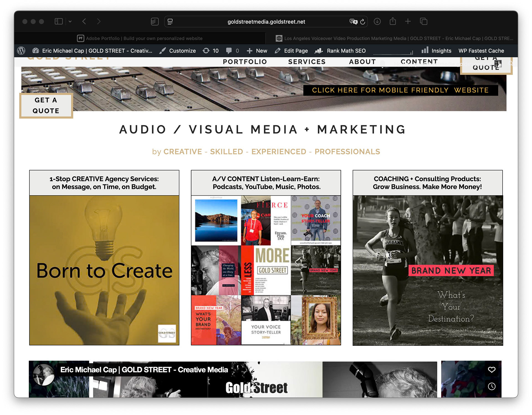Viewport: 532px width, 415px height.
Task: Toggle the heart like icon on video
Action: tap(492, 370)
